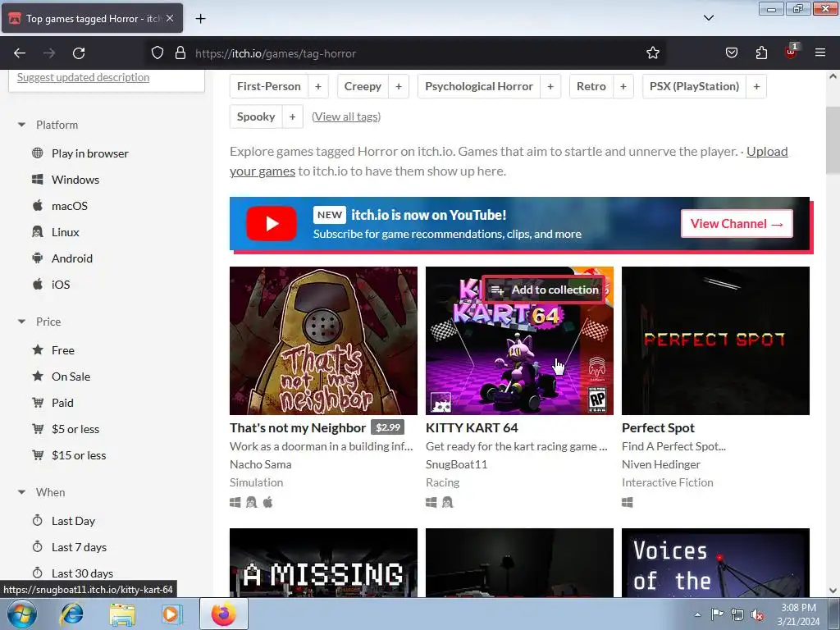This screenshot has height=630, width=840.
Task: Open the Voices of the game thumbnail
Action: (x=715, y=563)
